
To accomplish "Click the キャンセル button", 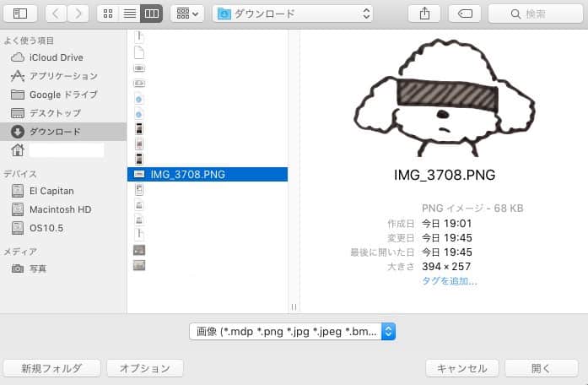I will pyautogui.click(x=462, y=368).
